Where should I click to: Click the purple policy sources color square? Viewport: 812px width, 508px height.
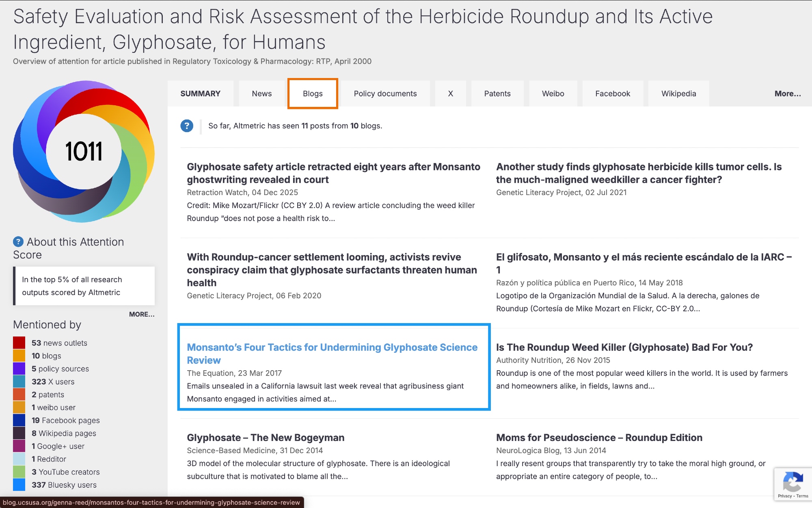pyautogui.click(x=19, y=369)
